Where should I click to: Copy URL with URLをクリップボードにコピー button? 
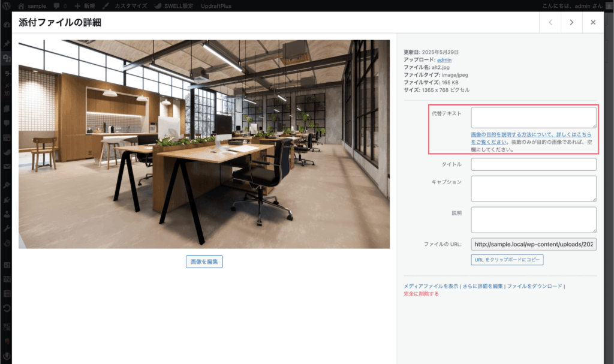tap(507, 260)
